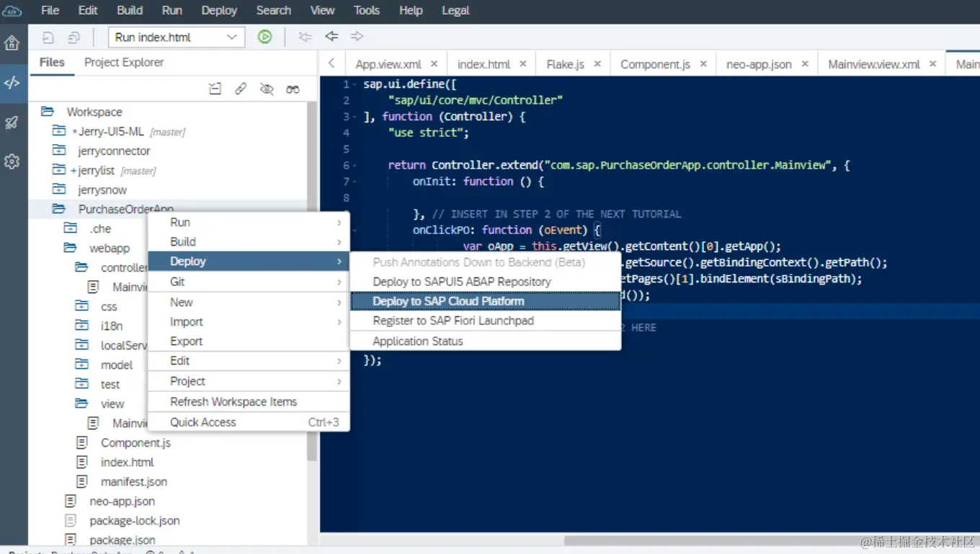Open the Home icon in left sidebar
This screenshot has width=980, height=554.
(12, 43)
